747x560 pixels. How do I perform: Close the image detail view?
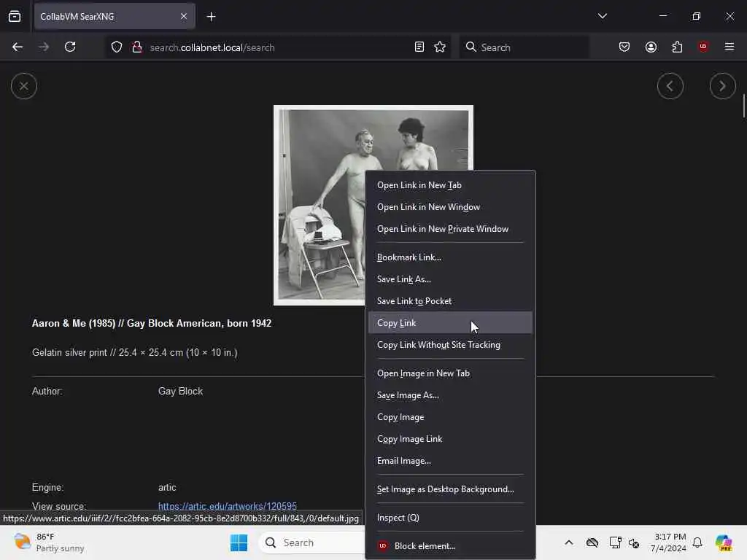point(24,86)
